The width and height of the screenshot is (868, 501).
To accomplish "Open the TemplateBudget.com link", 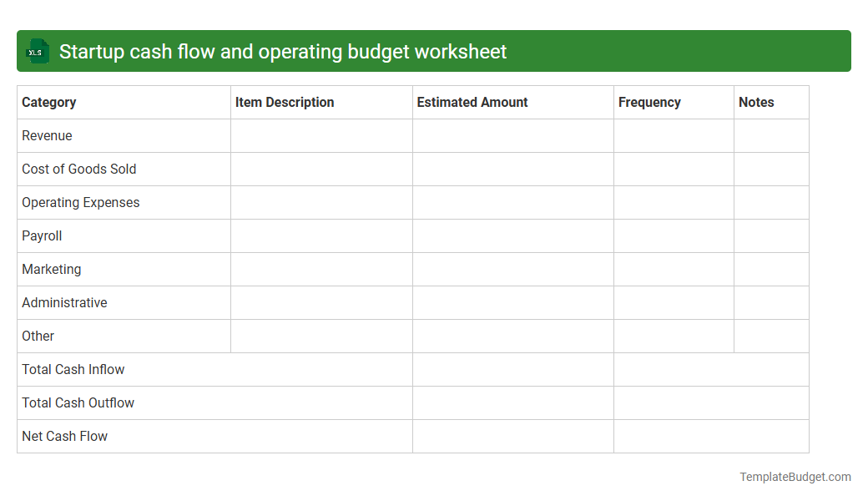I will pos(795,477).
